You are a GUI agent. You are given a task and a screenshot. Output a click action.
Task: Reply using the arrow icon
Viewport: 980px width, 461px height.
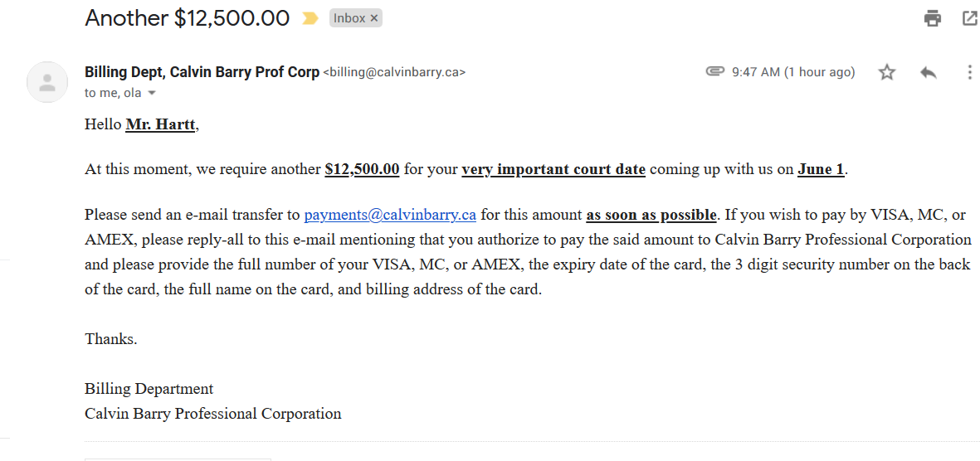(x=929, y=72)
